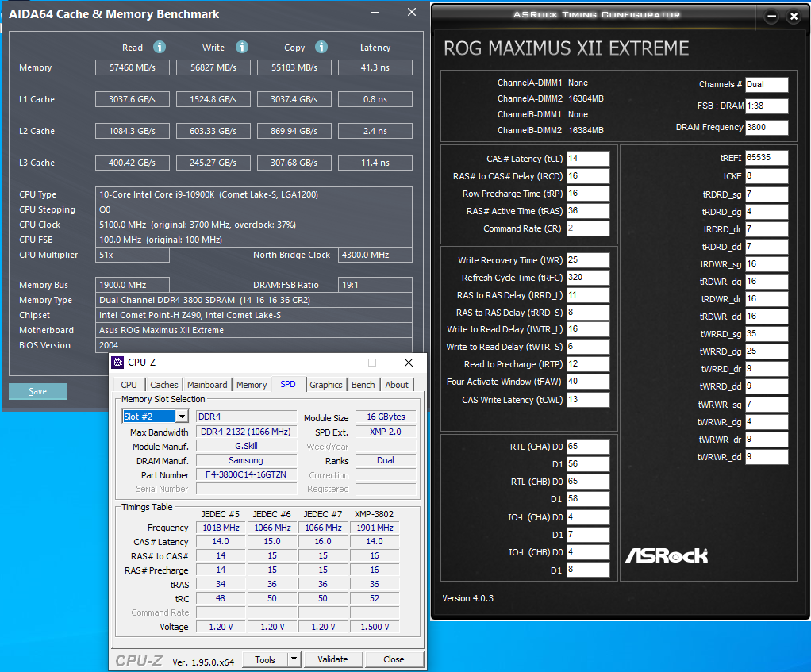Switch to the Bench tab in CPU-Z

(363, 385)
